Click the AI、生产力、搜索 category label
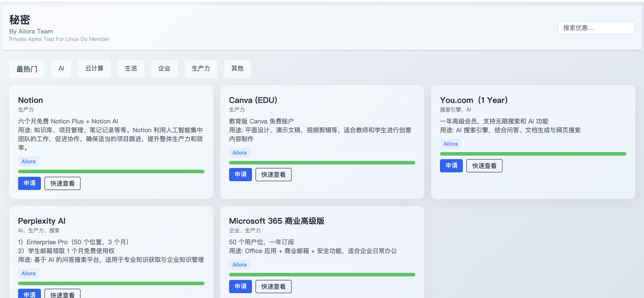The height and width of the screenshot is (298, 644). click(x=39, y=230)
